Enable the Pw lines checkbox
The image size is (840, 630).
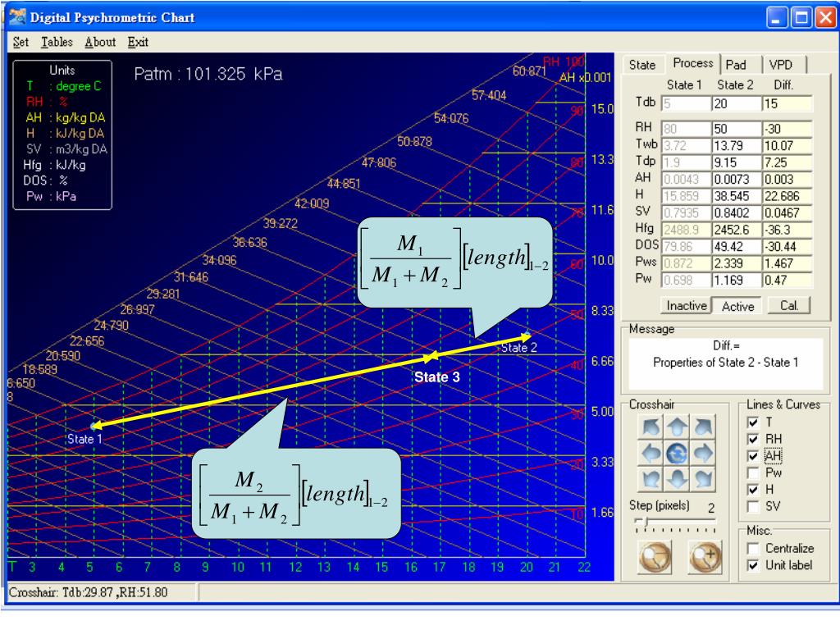753,473
